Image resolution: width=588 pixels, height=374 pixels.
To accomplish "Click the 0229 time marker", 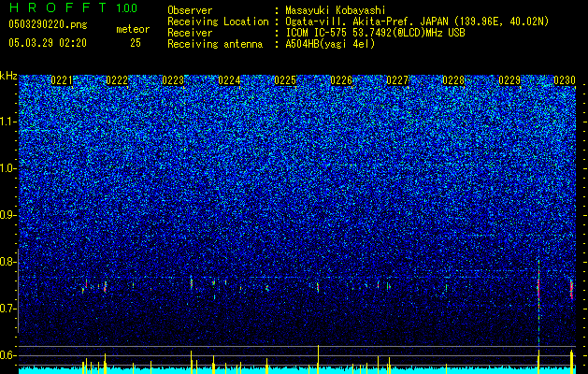I will coord(509,80).
